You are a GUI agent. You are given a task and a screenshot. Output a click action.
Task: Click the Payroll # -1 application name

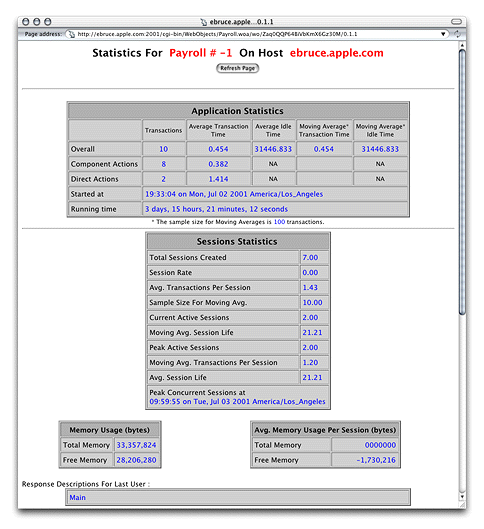point(201,53)
